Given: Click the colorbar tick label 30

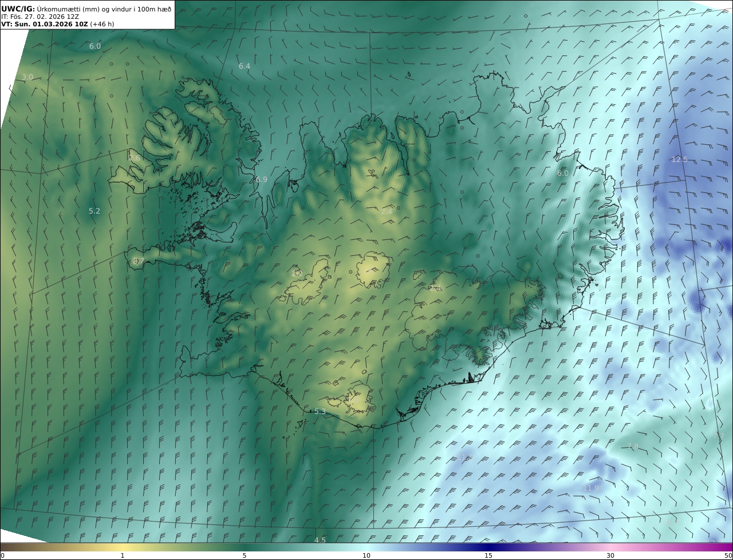Looking at the screenshot, I should tap(610, 555).
